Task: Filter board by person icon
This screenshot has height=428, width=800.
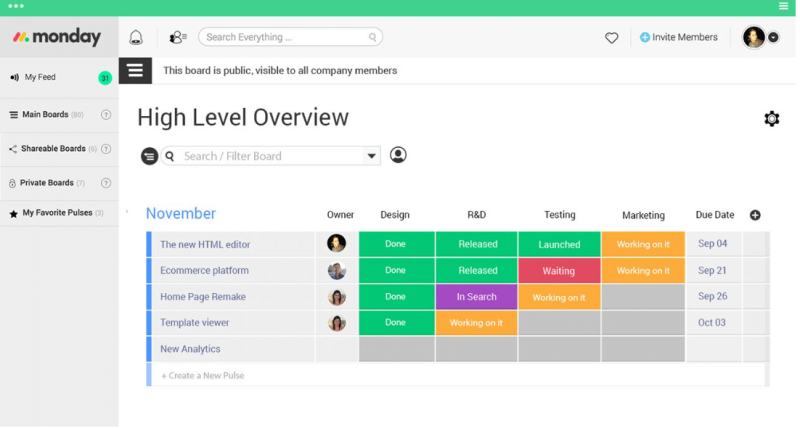Action: pos(398,155)
